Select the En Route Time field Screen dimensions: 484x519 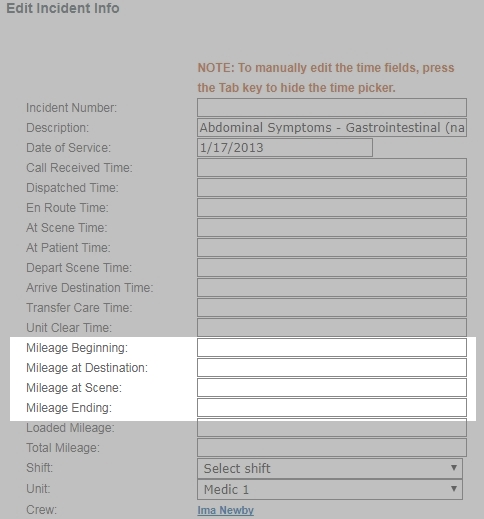click(x=332, y=207)
